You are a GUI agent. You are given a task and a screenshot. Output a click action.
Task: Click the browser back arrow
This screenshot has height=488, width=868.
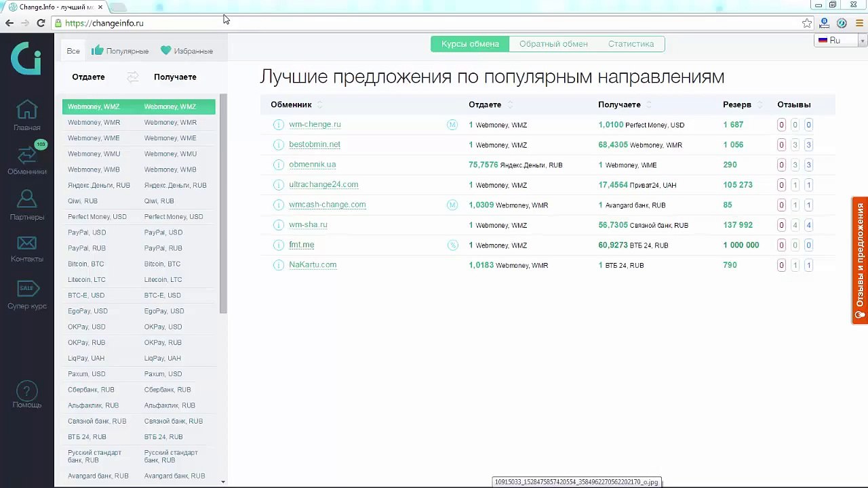9,23
